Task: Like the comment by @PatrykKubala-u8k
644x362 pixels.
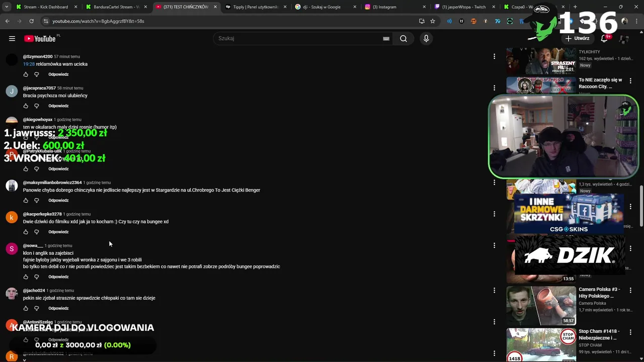Action: point(26,169)
